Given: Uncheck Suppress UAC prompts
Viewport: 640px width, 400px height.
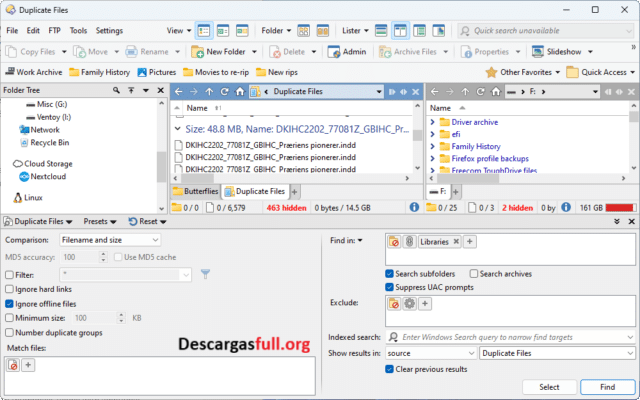Looking at the screenshot, I should (389, 287).
